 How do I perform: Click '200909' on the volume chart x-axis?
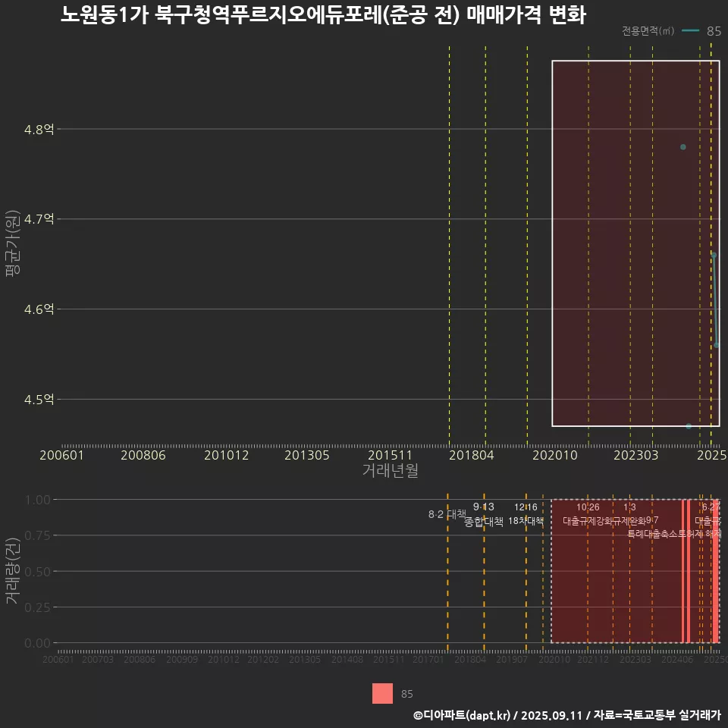[x=182, y=659]
